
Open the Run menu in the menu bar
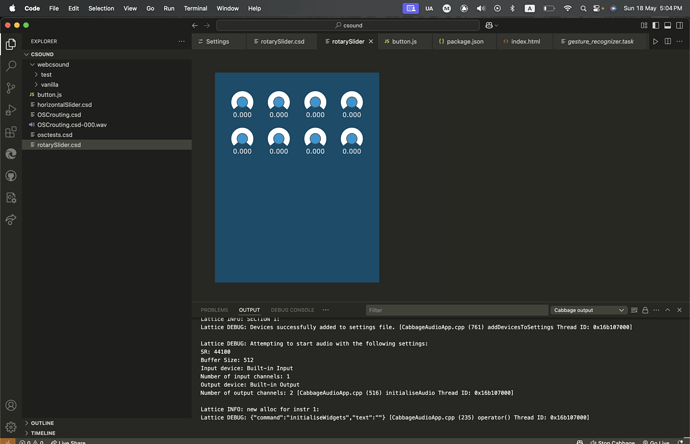[x=169, y=8]
